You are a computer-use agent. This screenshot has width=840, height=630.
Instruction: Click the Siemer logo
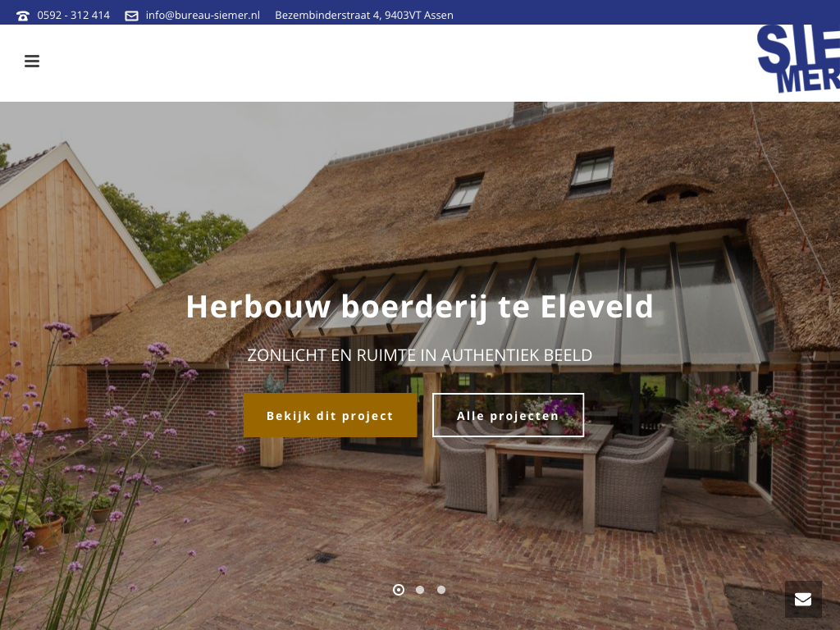798,58
